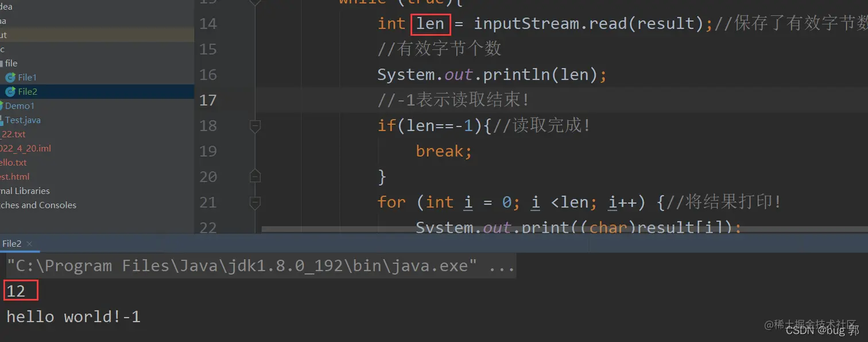The image size is (868, 342).
Task: Open the est.html file
Action: coord(14,176)
